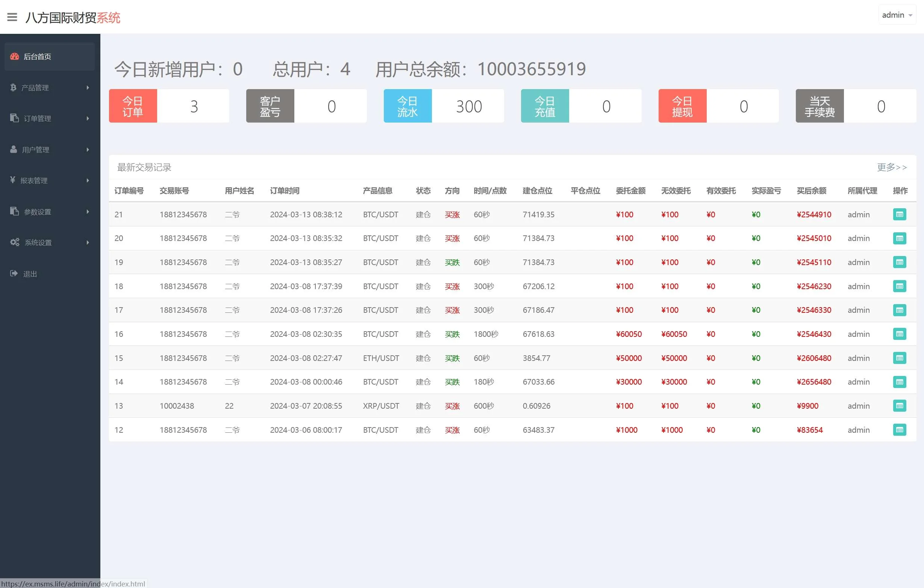Click the 更多>> link

click(892, 167)
